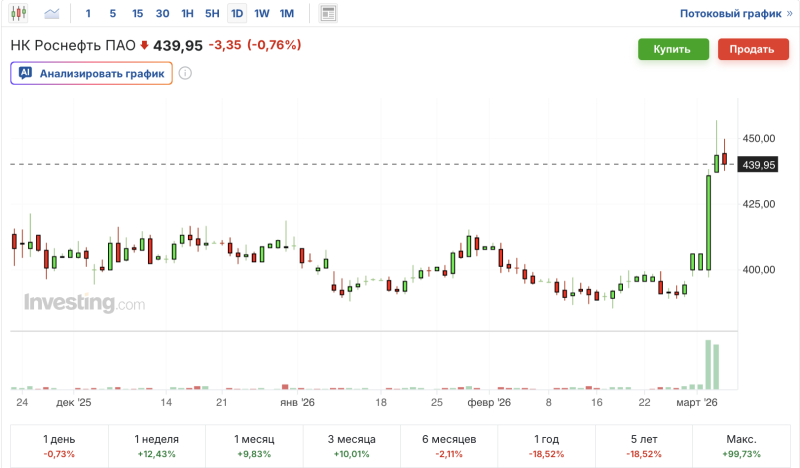Image resolution: width=800 pixels, height=468 pixels.
Task: Click the info icon beside Анализировать график
Action: (x=185, y=73)
